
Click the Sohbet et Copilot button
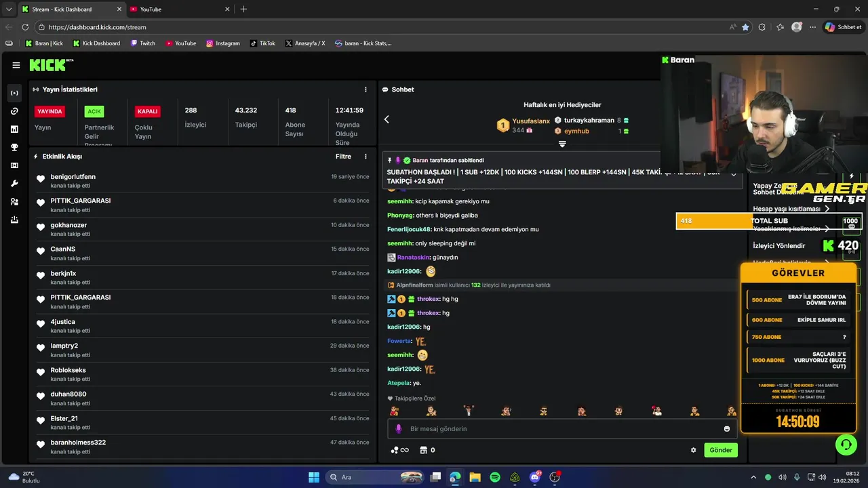(x=844, y=27)
